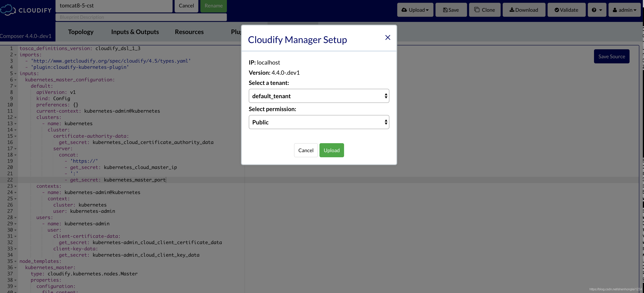The width and height of the screenshot is (644, 293).
Task: Collapse the default block at line 7
Action: click(x=15, y=86)
